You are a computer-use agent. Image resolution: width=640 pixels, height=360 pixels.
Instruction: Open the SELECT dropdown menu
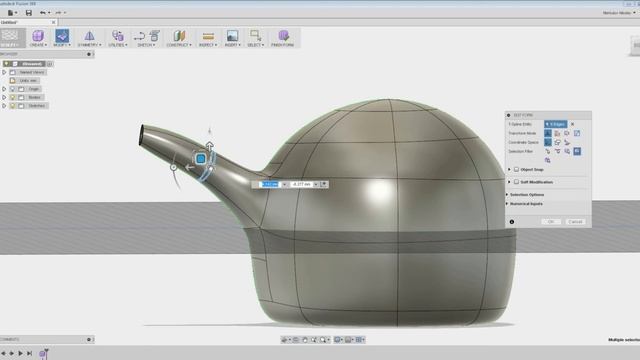[x=256, y=45]
